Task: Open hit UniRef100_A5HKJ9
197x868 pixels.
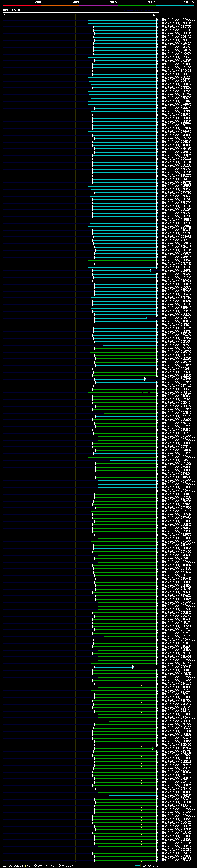Action: click(x=176, y=40)
